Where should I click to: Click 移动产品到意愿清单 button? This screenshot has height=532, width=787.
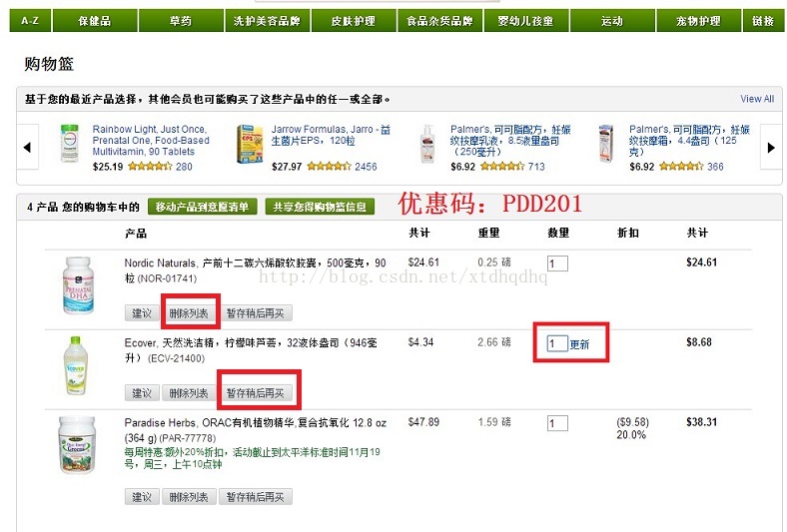coord(203,207)
